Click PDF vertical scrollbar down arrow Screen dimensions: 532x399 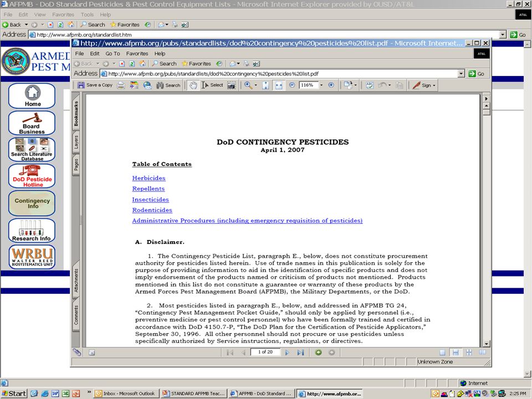coord(487,344)
